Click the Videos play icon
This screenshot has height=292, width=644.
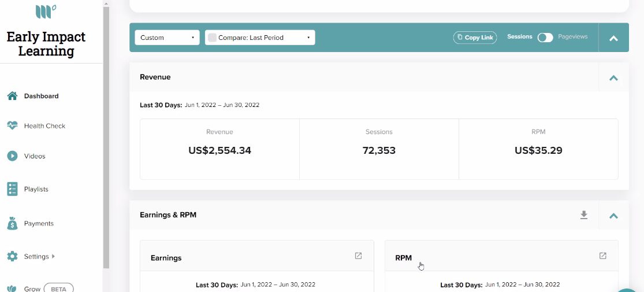[x=12, y=156]
